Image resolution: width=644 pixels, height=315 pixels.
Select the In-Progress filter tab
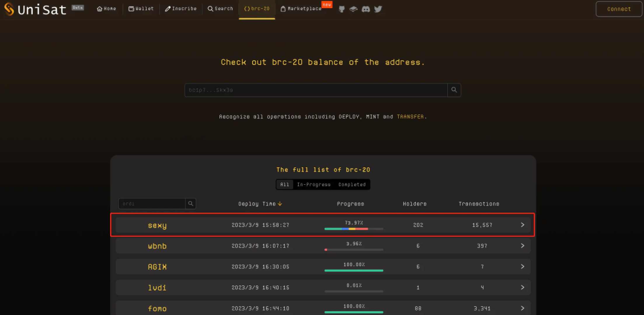(314, 185)
